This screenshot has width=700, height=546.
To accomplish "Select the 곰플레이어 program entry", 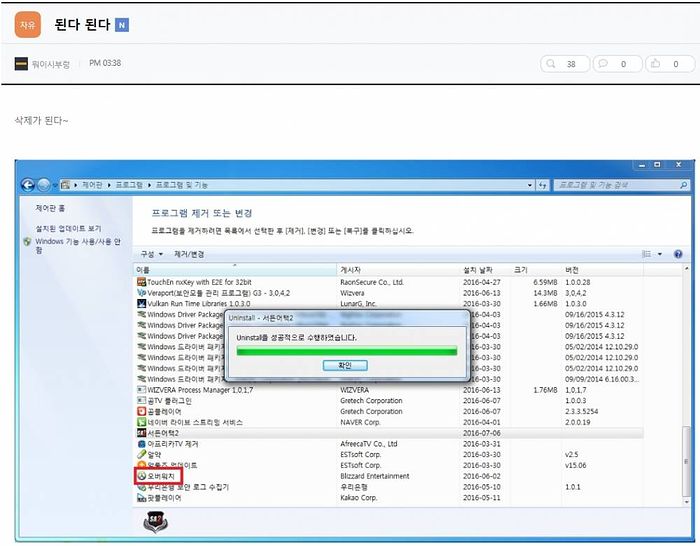I will tap(164, 411).
